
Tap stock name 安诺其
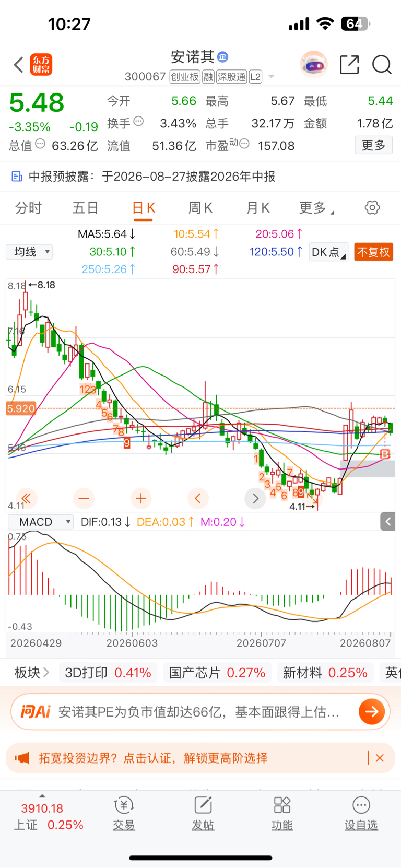tap(193, 57)
